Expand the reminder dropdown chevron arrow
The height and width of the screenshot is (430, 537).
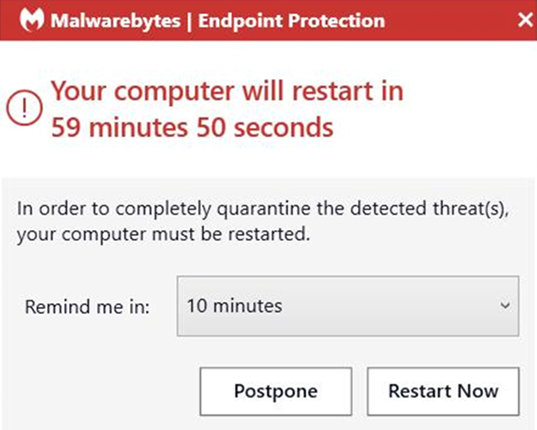click(x=505, y=305)
